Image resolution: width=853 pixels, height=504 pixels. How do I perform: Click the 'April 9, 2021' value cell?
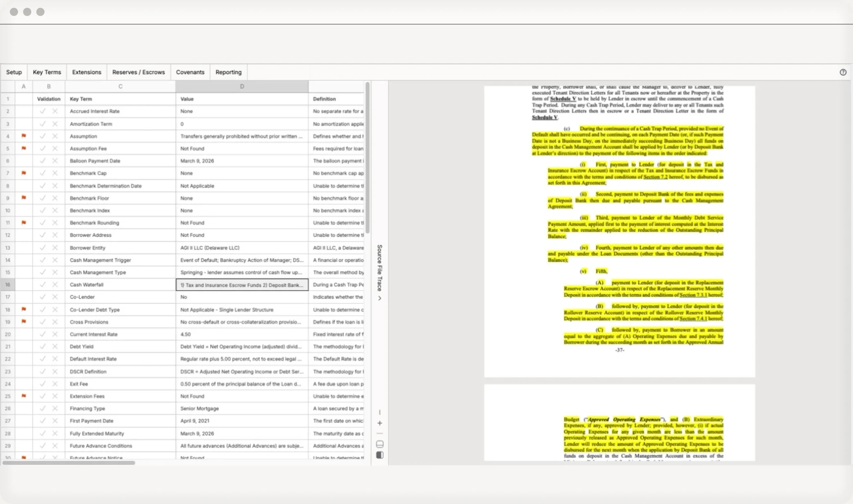pyautogui.click(x=242, y=420)
